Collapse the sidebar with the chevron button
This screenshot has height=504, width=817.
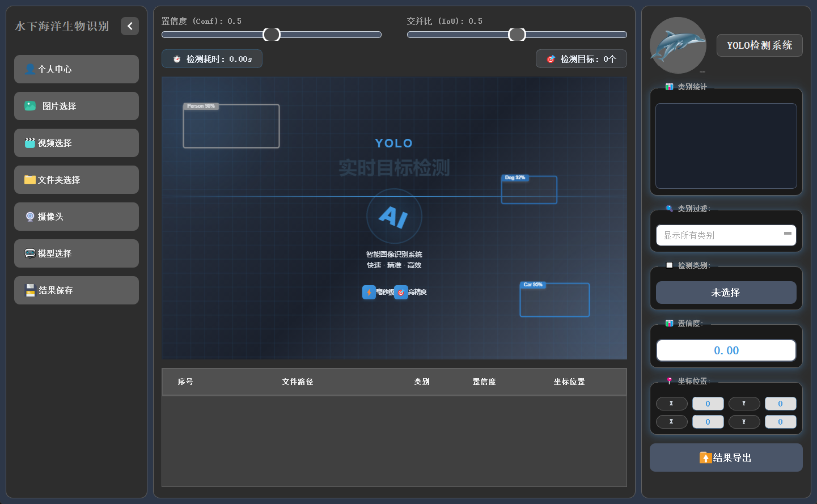pos(130,26)
